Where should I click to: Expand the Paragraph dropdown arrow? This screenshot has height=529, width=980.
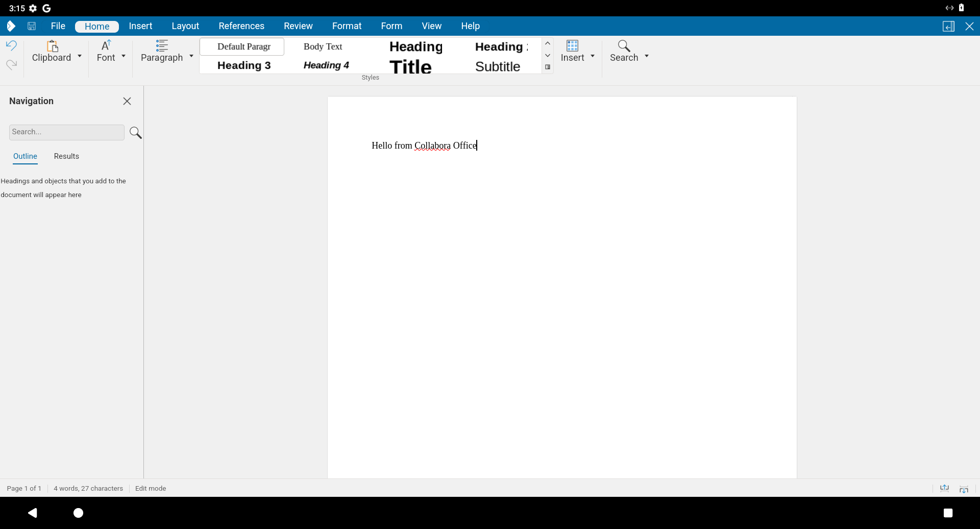coord(190,57)
